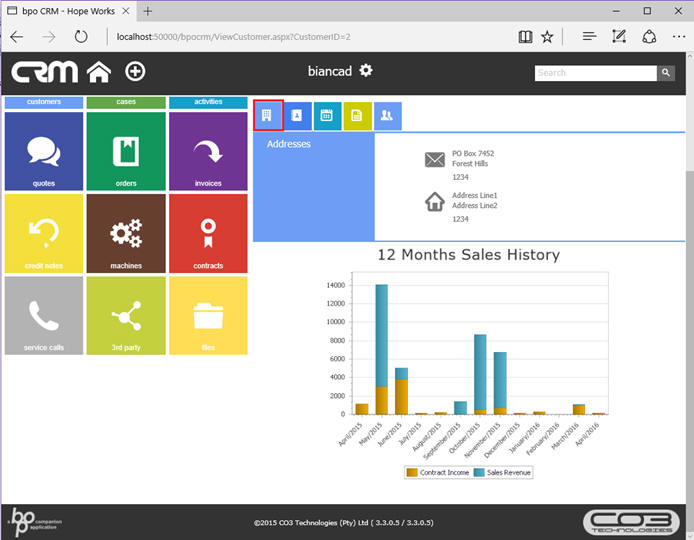Viewport: 694px width, 540px height.
Task: Click the Contract Income legend swatch
Action: click(412, 472)
